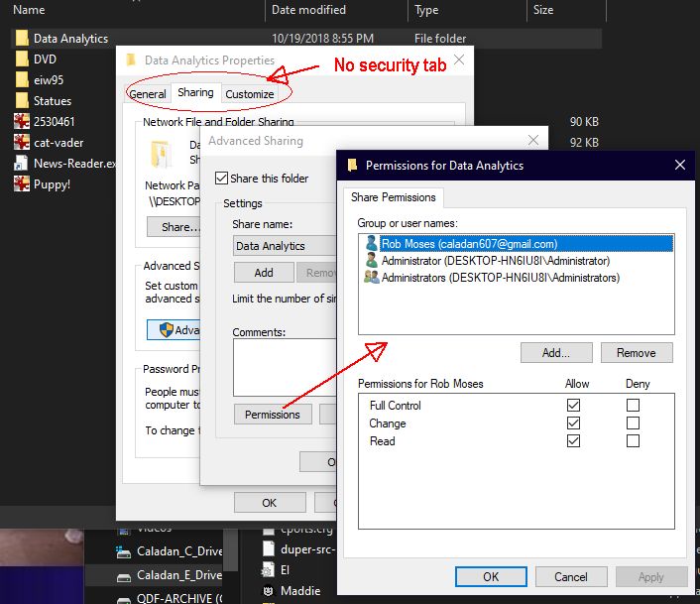Check Change Deny checkbox

click(633, 423)
